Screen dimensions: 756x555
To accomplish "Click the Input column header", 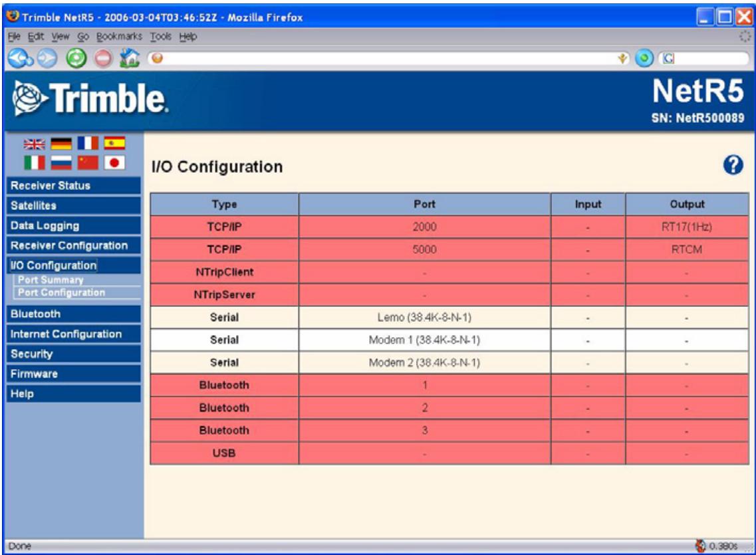I will point(588,204).
